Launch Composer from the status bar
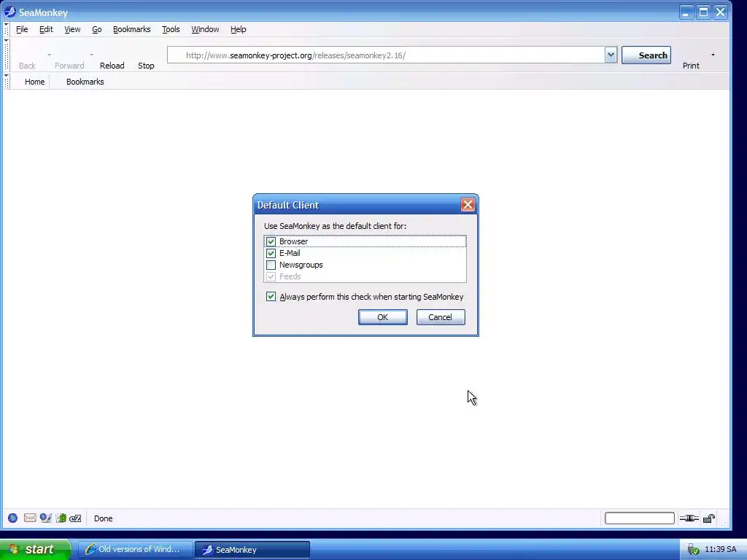The height and width of the screenshot is (560, 747). pos(46,518)
